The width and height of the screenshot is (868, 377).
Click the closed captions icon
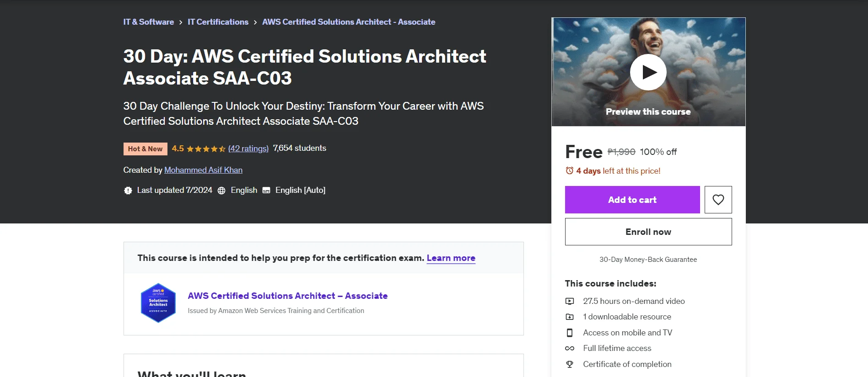tap(266, 191)
